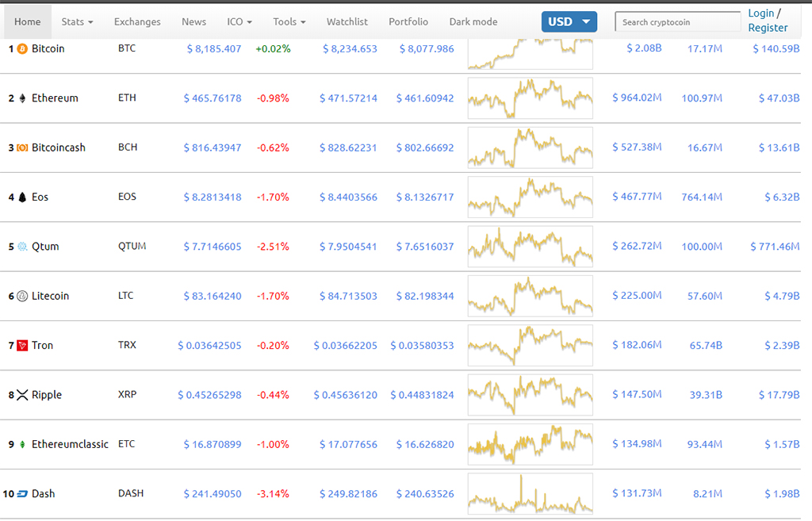
Task: Click Bitcoin price $ 8,185.407
Action: pyautogui.click(x=214, y=48)
